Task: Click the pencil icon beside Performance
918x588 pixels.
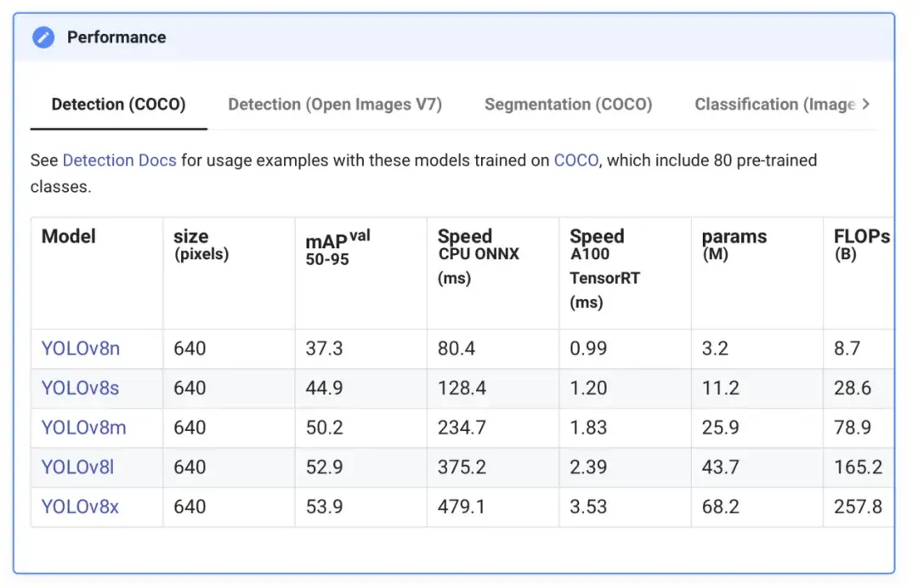Action: 42,37
